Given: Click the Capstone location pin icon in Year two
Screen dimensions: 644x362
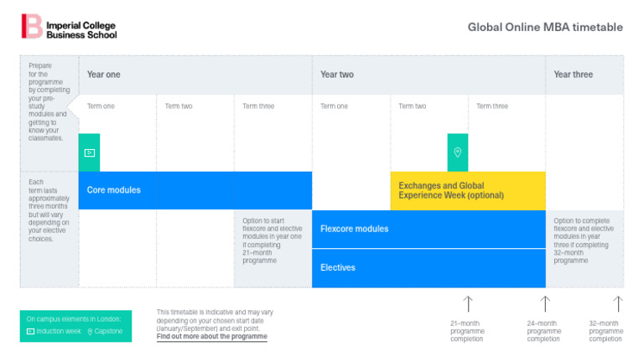Looking at the screenshot, I should click(458, 153).
